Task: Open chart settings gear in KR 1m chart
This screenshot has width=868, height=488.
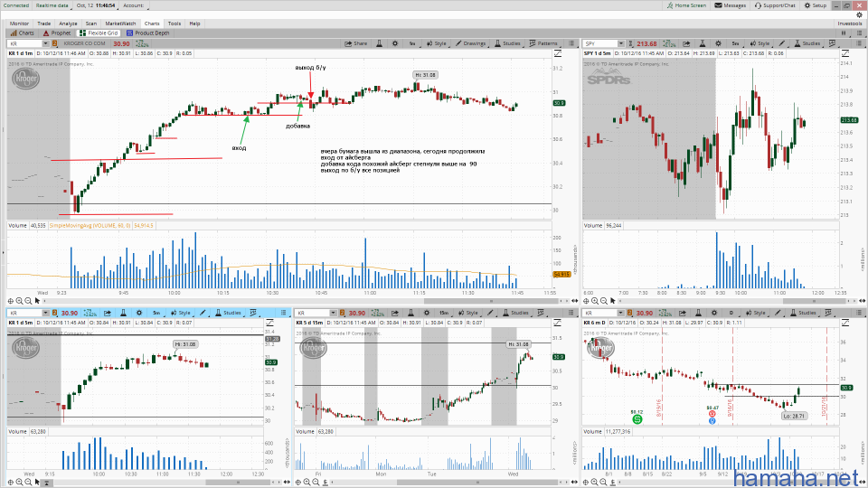Action: [395, 43]
